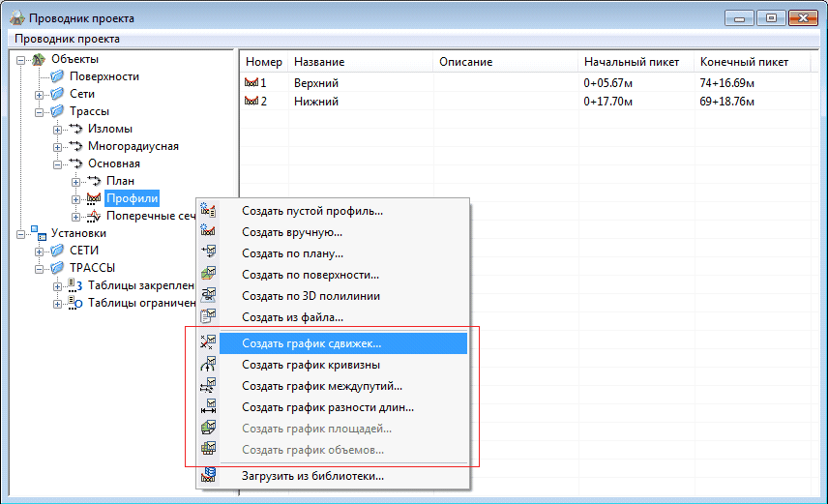The width and height of the screenshot is (828, 504).
Task: Expand the 'Сети' tree node
Action: [40, 95]
